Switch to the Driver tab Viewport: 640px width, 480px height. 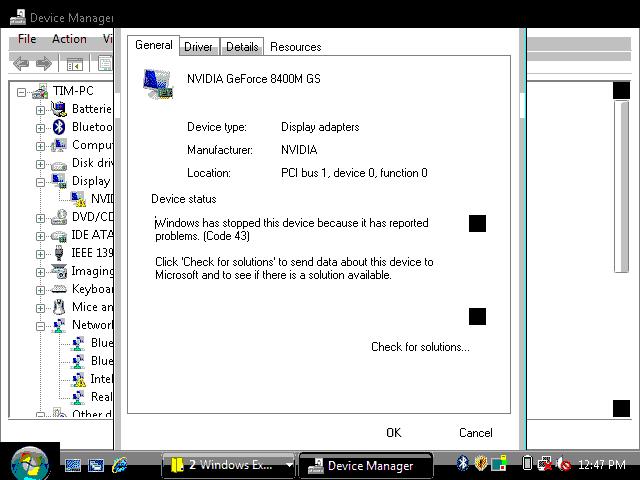(x=198, y=47)
